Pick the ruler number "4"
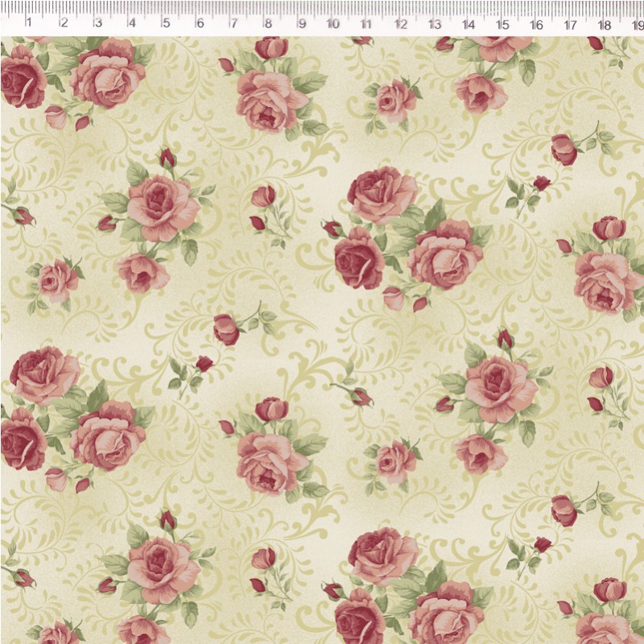Image resolution: width=644 pixels, height=644 pixels. click(131, 23)
